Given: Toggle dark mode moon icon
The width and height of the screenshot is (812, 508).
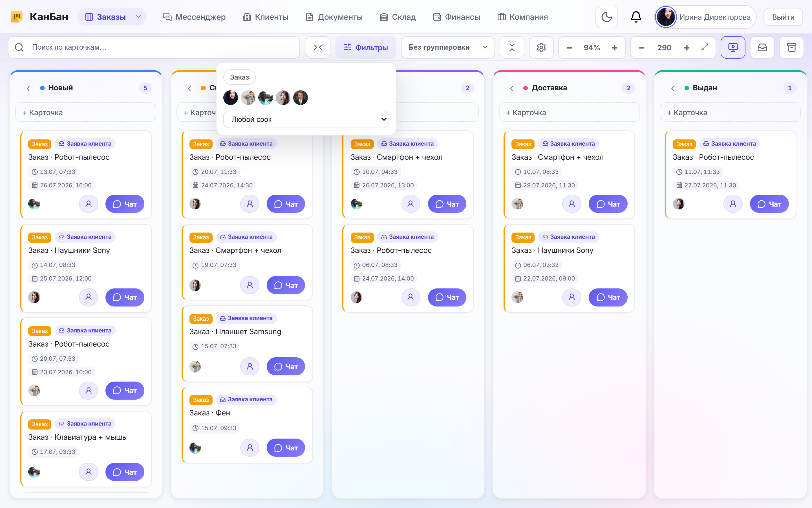Looking at the screenshot, I should click(606, 17).
